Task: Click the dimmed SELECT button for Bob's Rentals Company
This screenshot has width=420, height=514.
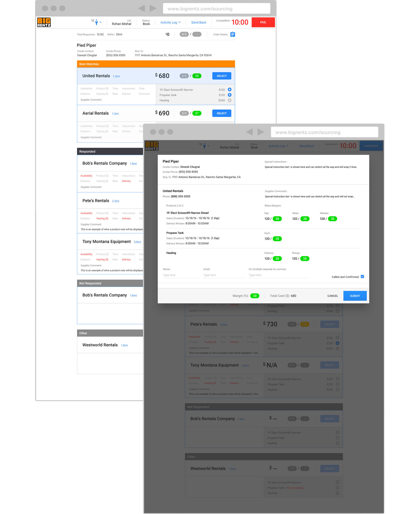Action: pyautogui.click(x=329, y=419)
